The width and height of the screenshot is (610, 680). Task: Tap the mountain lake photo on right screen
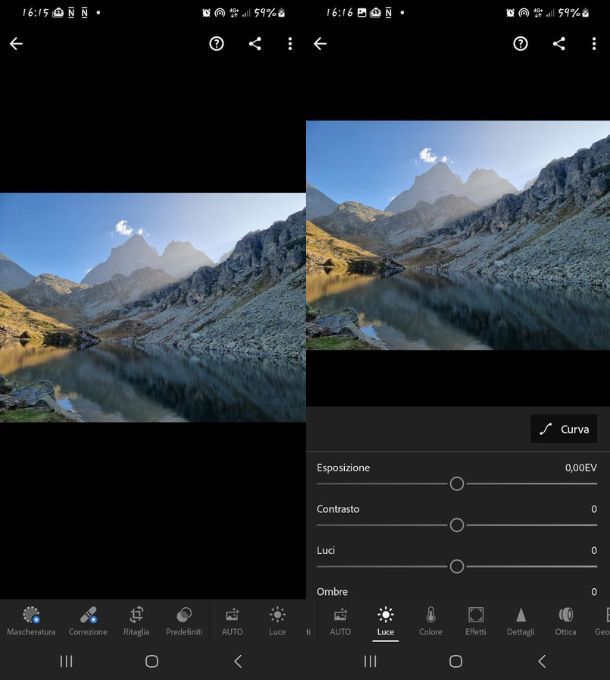457,235
